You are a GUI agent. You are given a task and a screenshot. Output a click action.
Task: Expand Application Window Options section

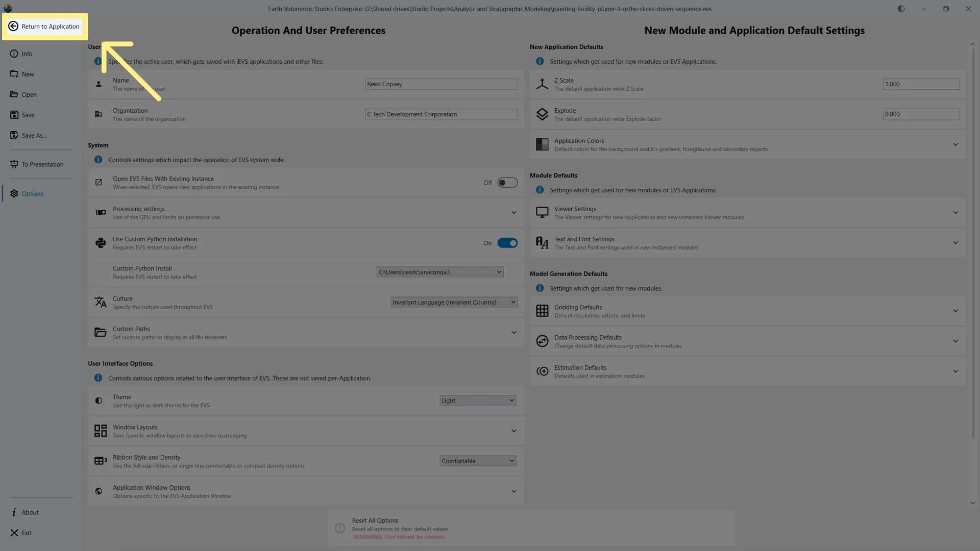tap(514, 491)
